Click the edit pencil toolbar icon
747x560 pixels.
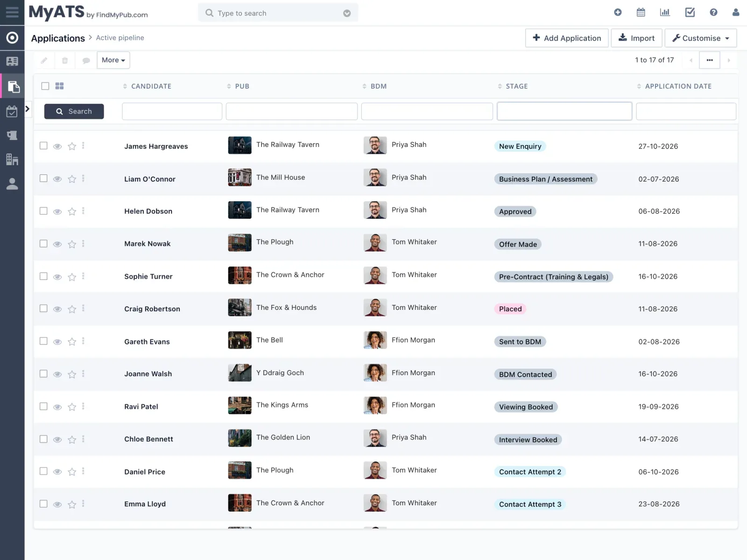click(x=44, y=60)
